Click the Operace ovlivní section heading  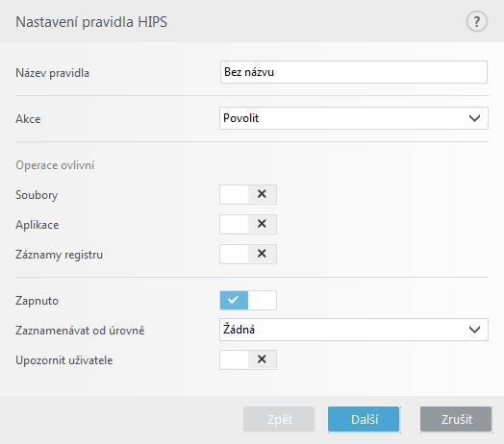(55, 165)
